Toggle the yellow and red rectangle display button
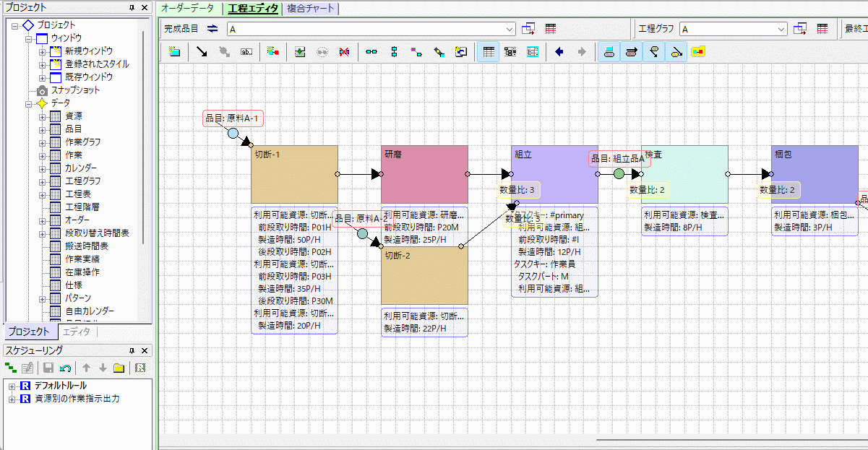This screenshot has width=868, height=450. click(697, 52)
